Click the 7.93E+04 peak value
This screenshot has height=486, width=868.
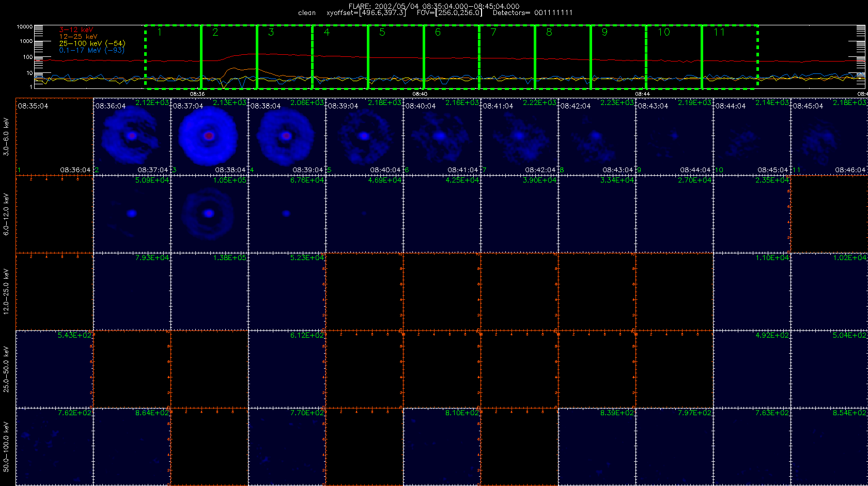click(x=152, y=257)
